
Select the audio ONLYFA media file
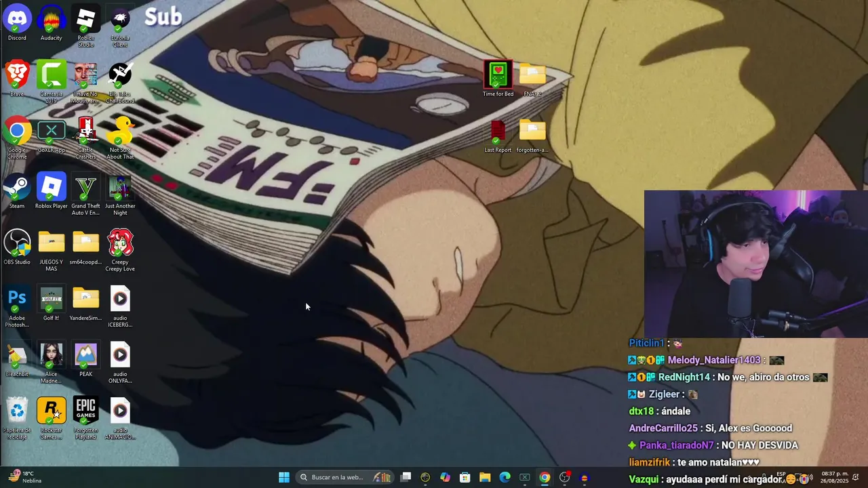120,363
